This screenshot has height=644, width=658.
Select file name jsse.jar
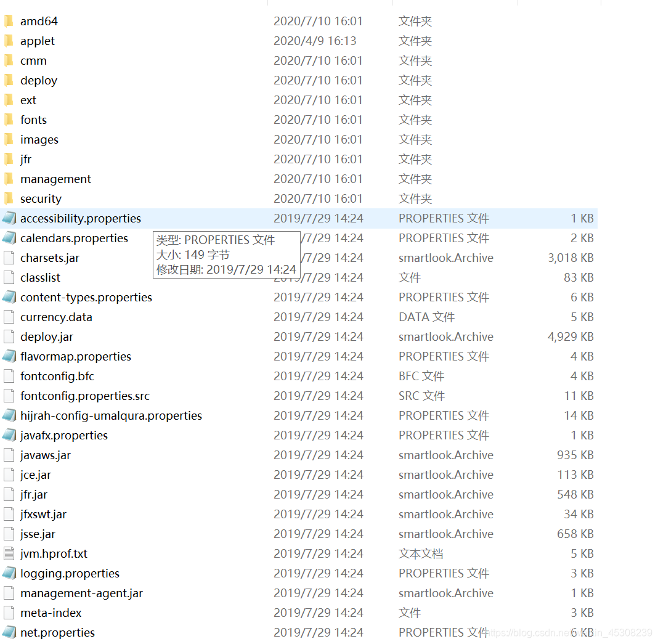38,534
